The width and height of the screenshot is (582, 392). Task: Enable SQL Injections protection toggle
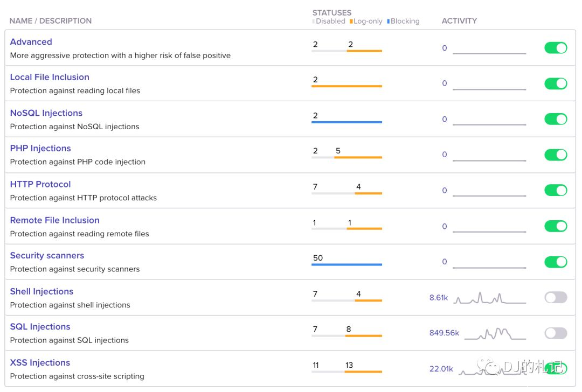pos(556,333)
